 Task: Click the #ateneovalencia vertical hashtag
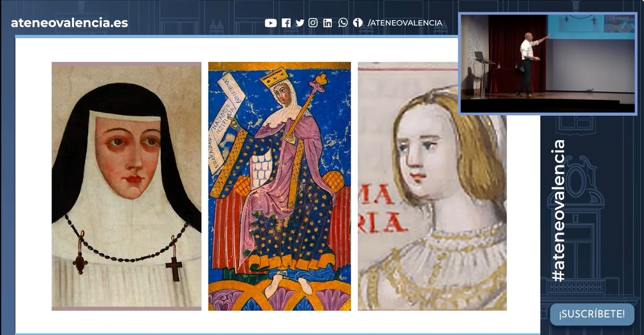tap(558, 210)
